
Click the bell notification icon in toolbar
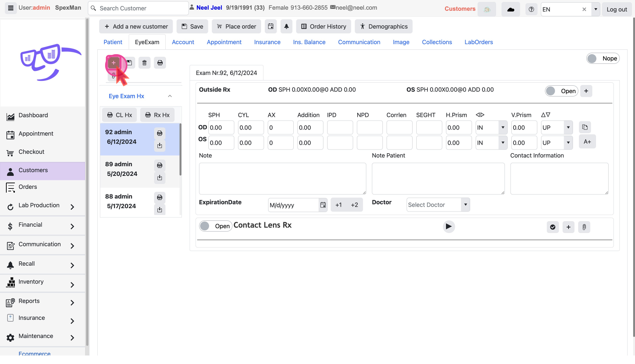tap(286, 26)
